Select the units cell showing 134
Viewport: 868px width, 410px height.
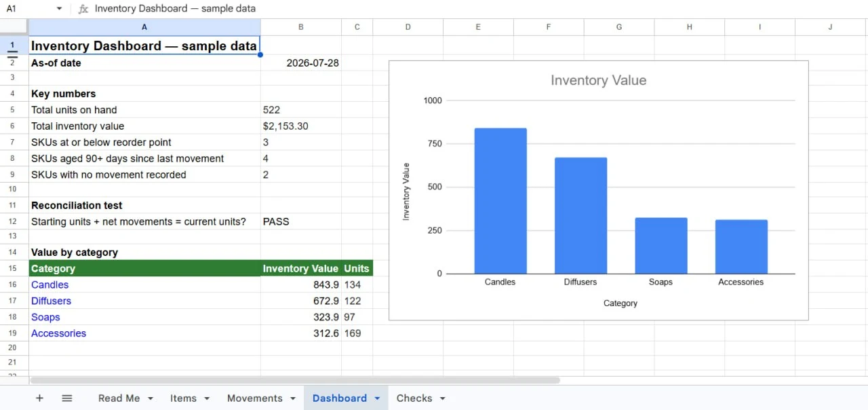click(x=357, y=285)
